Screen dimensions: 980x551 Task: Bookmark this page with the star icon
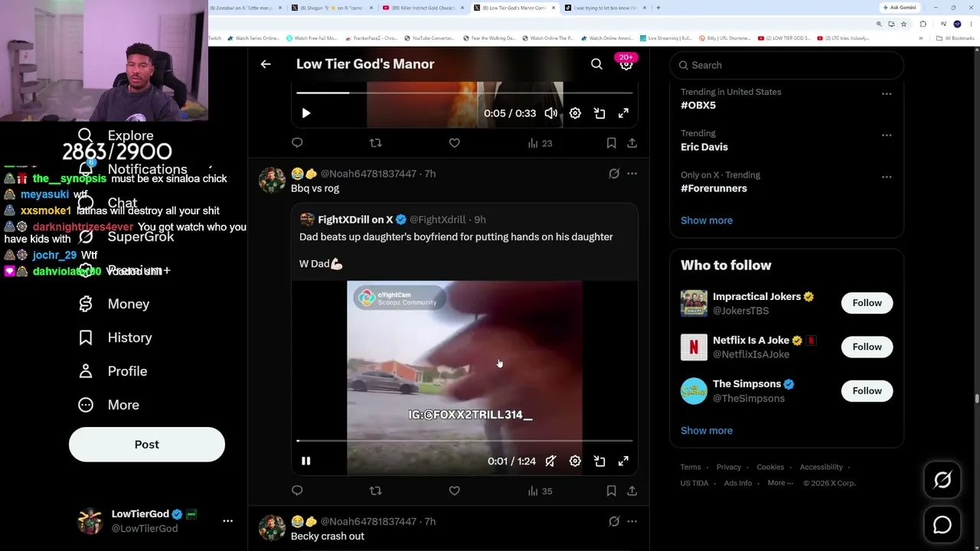[904, 24]
